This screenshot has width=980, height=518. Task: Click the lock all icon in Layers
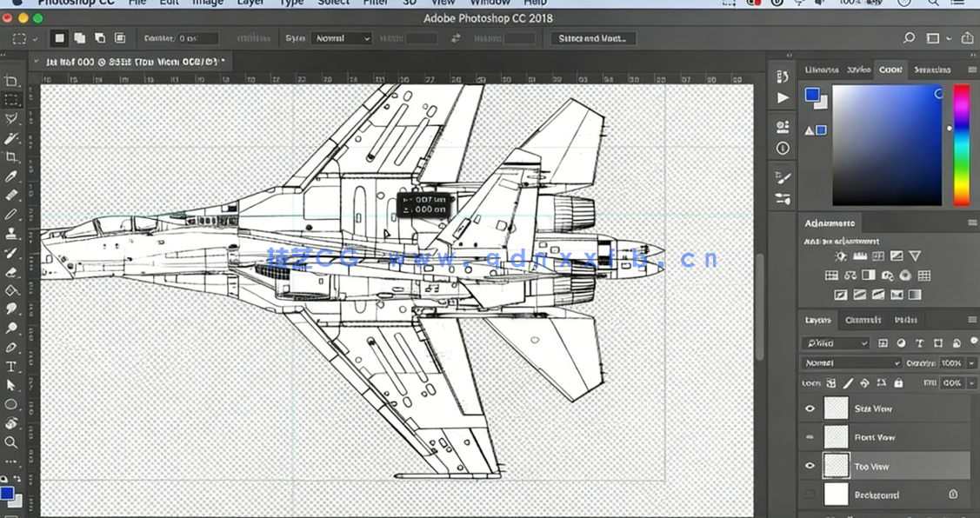[898, 383]
